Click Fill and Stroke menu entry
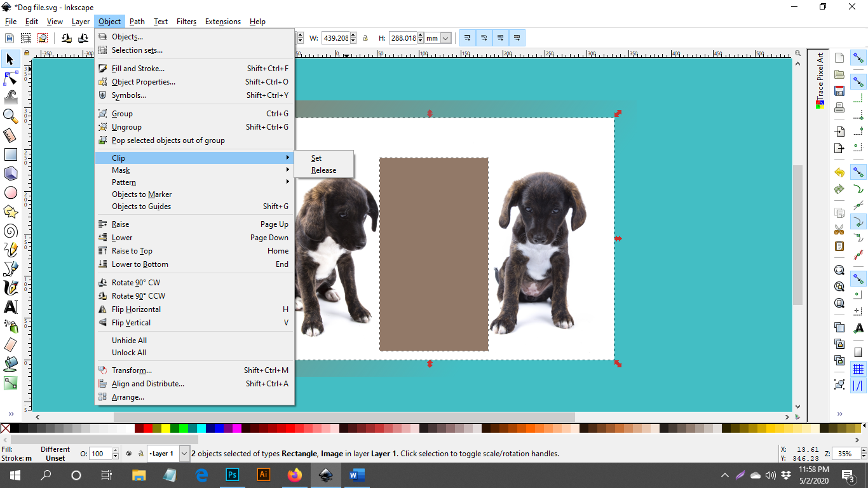868x488 pixels. pyautogui.click(x=138, y=69)
